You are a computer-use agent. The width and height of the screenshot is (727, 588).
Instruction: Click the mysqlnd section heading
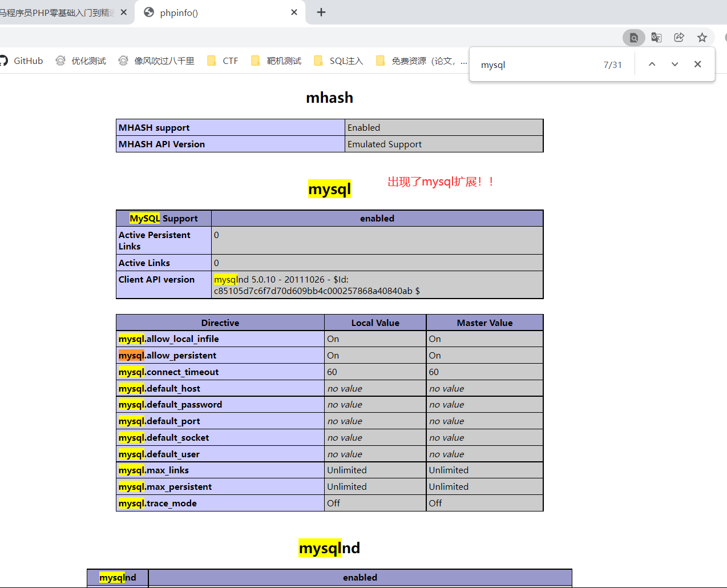click(x=329, y=548)
